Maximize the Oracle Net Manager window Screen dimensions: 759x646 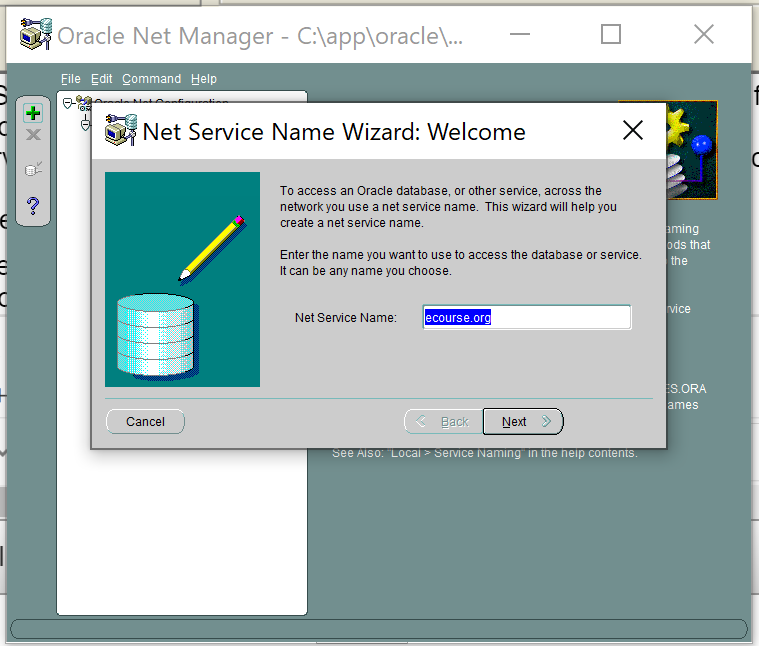tap(610, 35)
